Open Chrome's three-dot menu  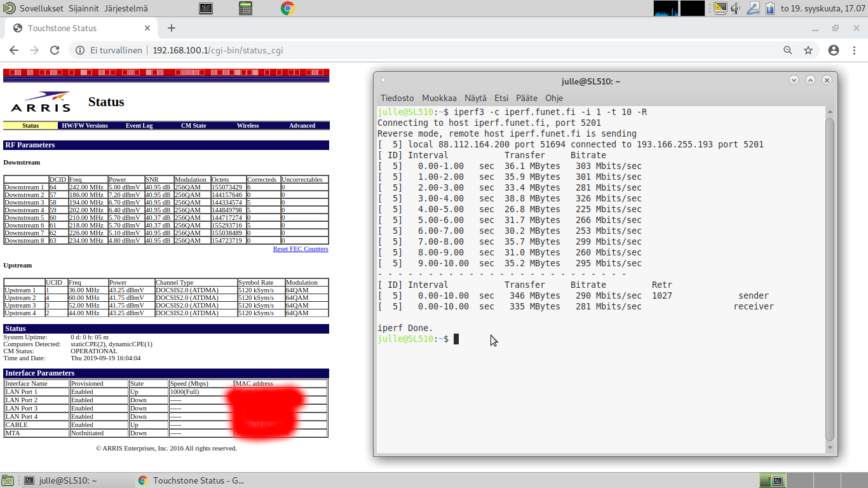pyautogui.click(x=854, y=50)
